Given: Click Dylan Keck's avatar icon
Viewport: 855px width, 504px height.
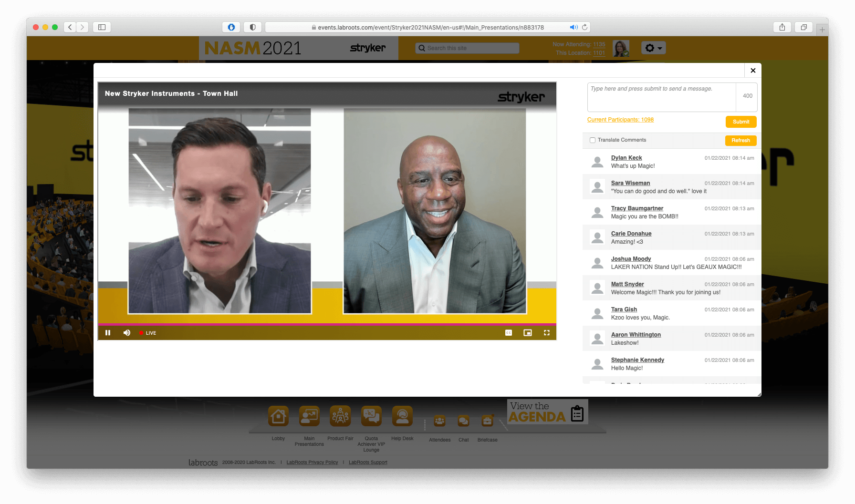Looking at the screenshot, I should 597,162.
